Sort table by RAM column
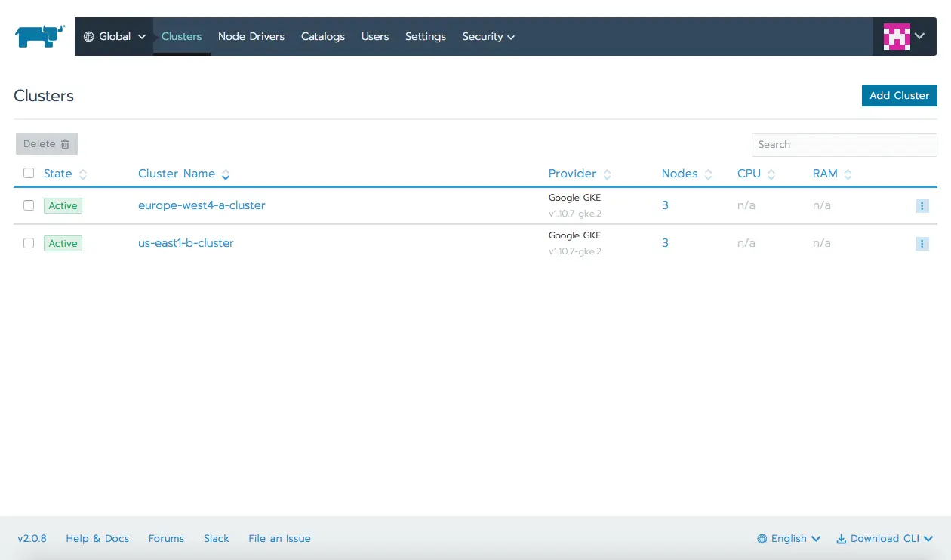 point(833,174)
